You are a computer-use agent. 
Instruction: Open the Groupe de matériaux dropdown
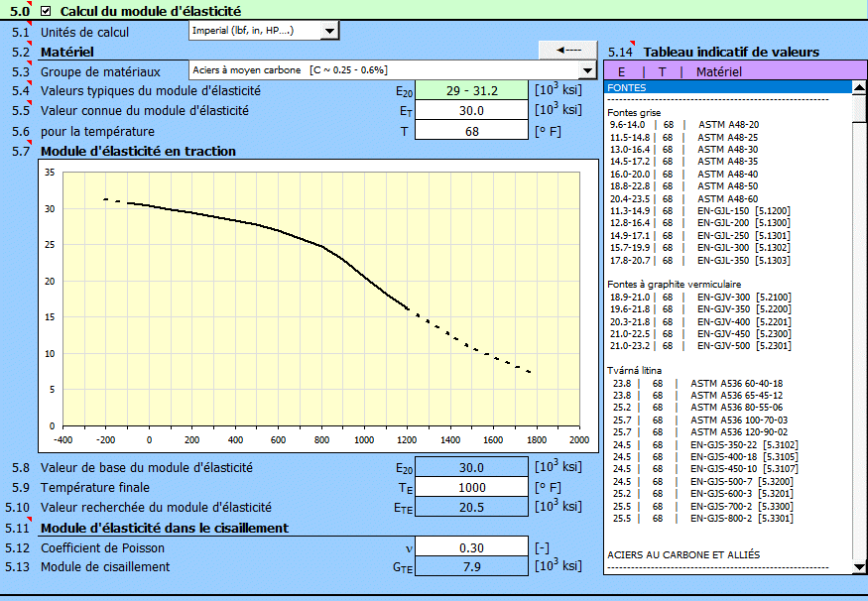click(x=587, y=70)
